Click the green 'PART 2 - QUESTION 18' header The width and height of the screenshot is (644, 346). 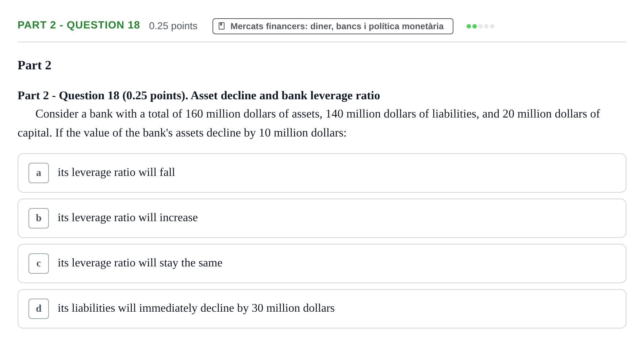click(78, 25)
